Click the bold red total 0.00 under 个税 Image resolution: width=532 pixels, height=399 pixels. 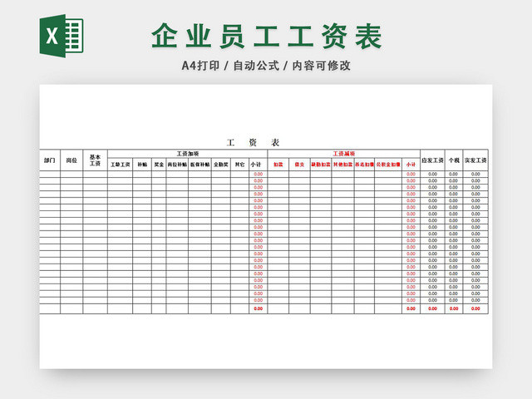pyautogui.click(x=454, y=308)
